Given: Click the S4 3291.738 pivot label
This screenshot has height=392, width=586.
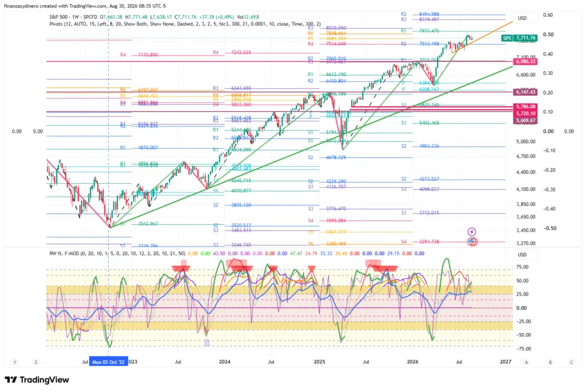Looking at the screenshot, I should click(420, 241).
